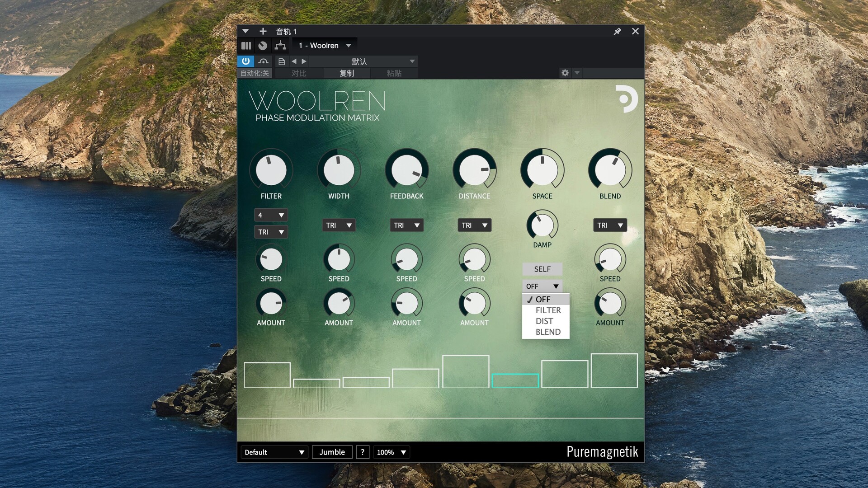868x488 pixels.
Task: Click the SPEED knob in FILTER column
Action: coord(271,259)
